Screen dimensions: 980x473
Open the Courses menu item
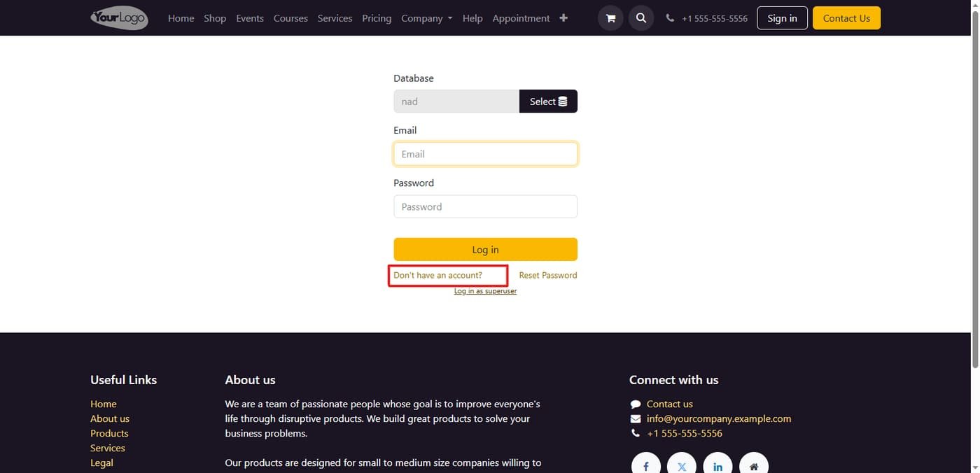point(290,18)
